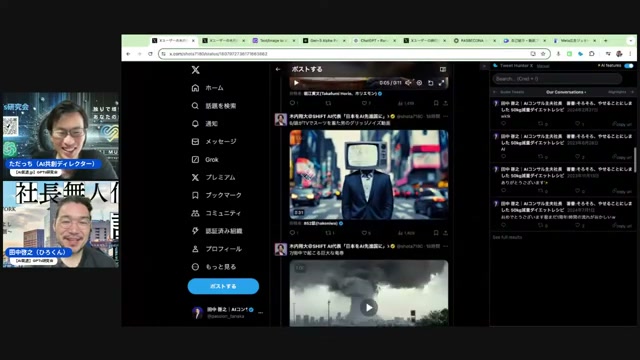Like the 'wktk' conversation entry
This screenshot has height=360, width=640.
[x=579, y=123]
